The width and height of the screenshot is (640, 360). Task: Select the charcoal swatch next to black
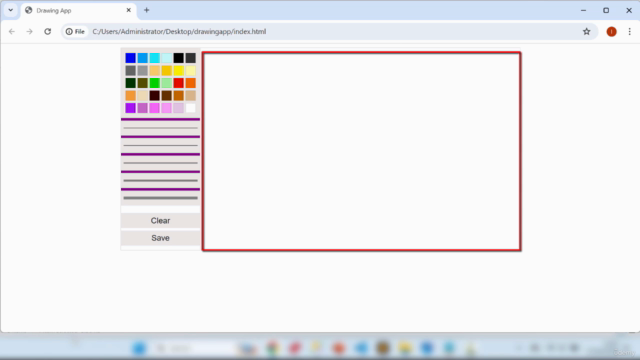[x=191, y=58]
